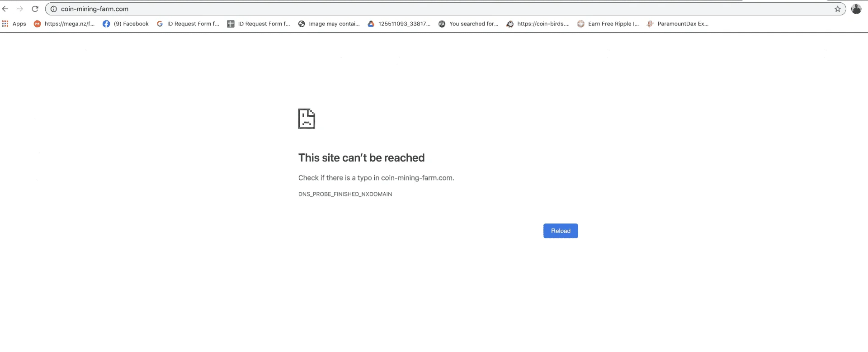The width and height of the screenshot is (868, 352).
Task: Open the Earn Free Ripple bookmark icon
Action: (581, 24)
